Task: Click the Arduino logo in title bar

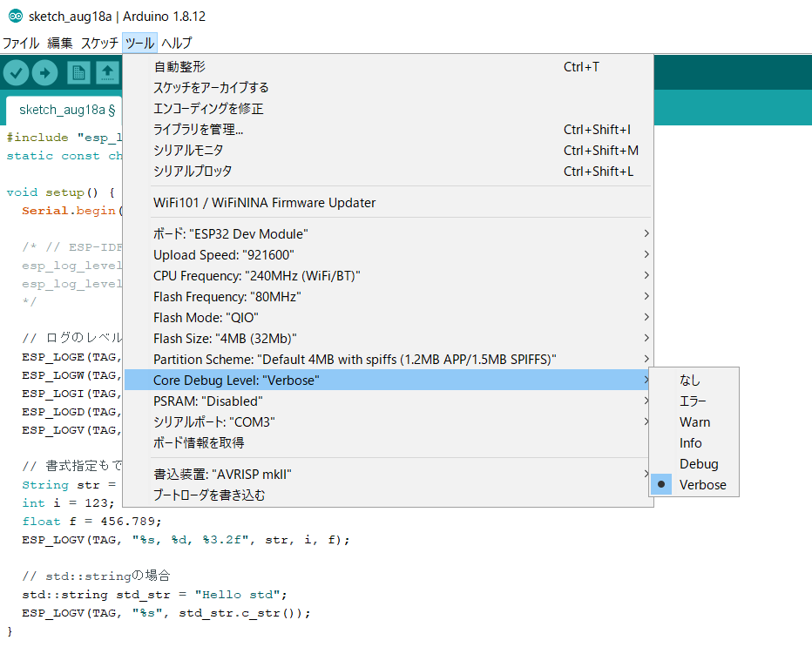Action: (15, 17)
